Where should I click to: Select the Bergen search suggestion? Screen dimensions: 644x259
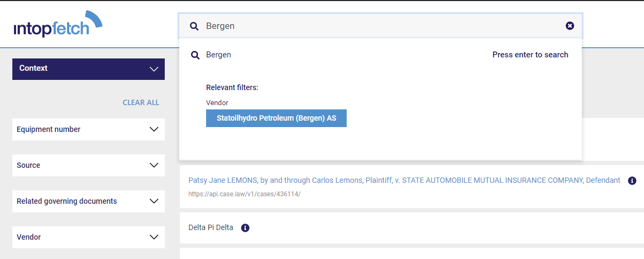(218, 55)
